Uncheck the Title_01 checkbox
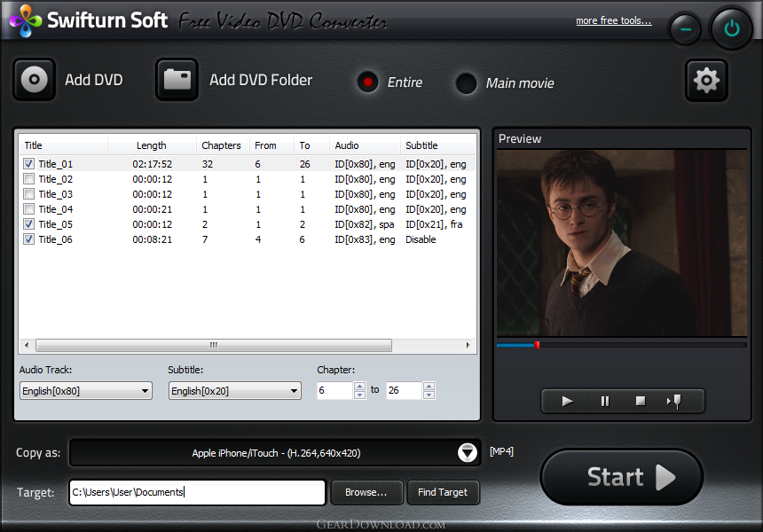This screenshot has height=532, width=763. point(29,164)
